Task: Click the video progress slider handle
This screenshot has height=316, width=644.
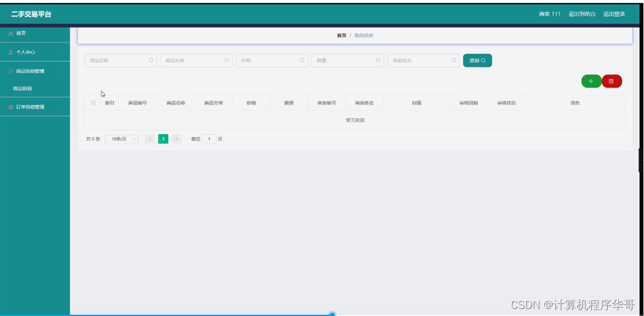Action: 333,314
